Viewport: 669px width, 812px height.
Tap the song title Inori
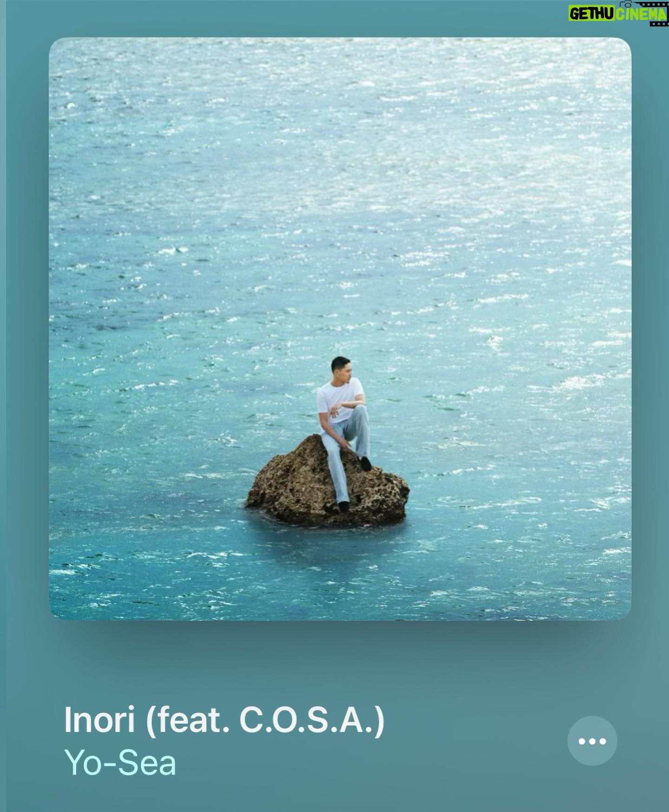[99, 720]
